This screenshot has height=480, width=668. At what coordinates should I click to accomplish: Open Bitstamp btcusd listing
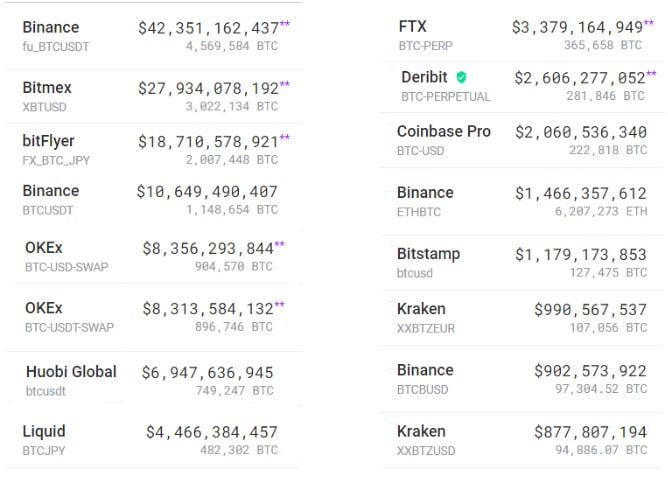click(x=522, y=263)
